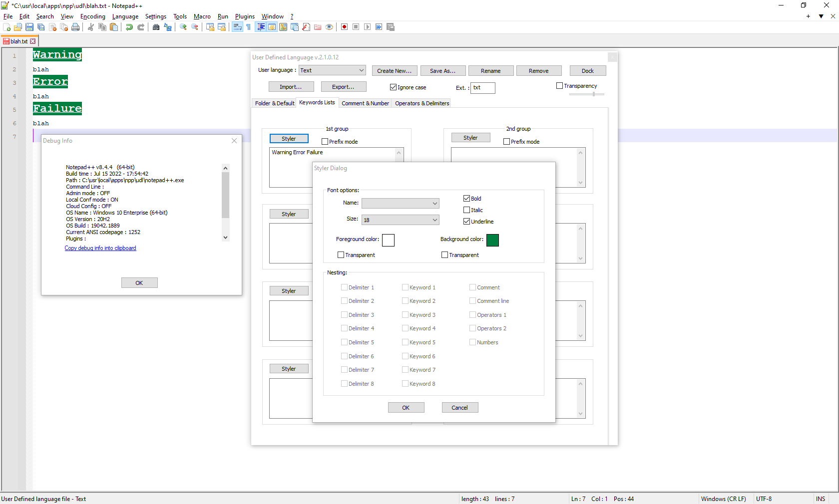
Task: Open the Encoding menu
Action: pos(93,16)
